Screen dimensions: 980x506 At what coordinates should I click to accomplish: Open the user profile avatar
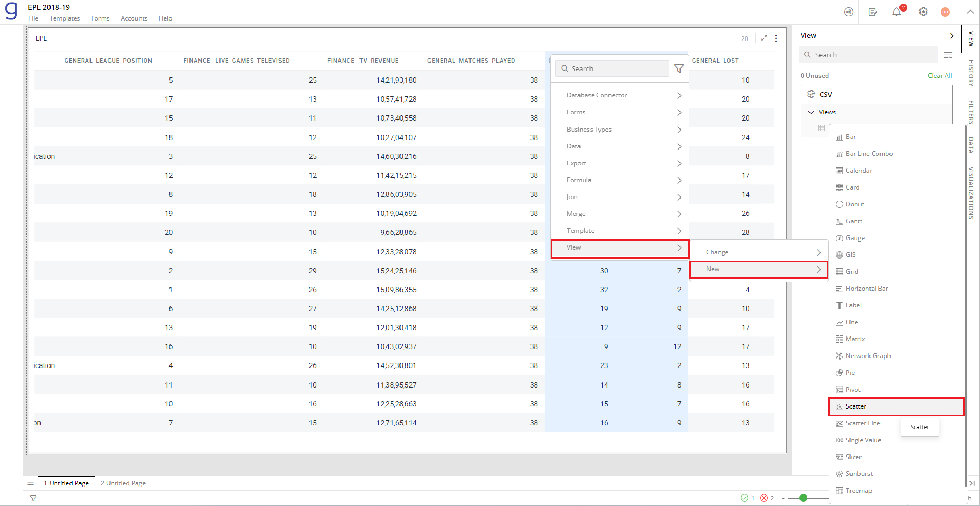tap(945, 12)
